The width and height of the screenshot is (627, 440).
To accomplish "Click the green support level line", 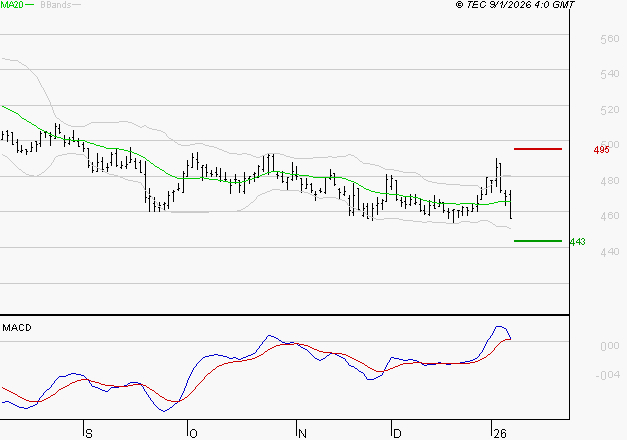I will point(538,241).
